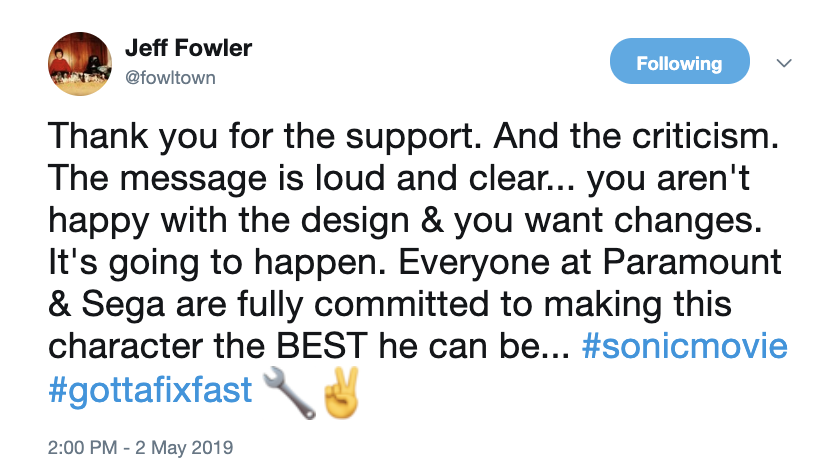Toggle the Following button

point(679,63)
